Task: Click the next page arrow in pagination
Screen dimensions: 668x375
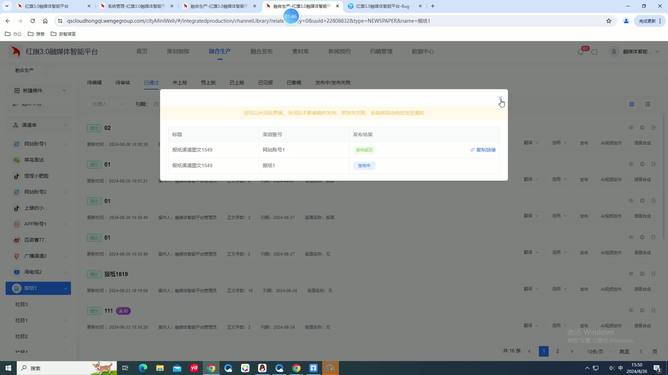Action: pos(571,351)
